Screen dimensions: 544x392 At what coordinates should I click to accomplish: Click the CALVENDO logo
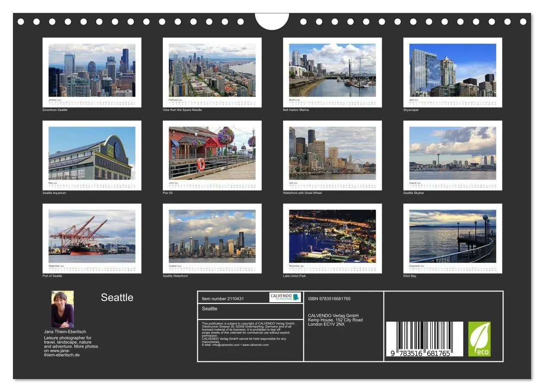pyautogui.click(x=285, y=297)
